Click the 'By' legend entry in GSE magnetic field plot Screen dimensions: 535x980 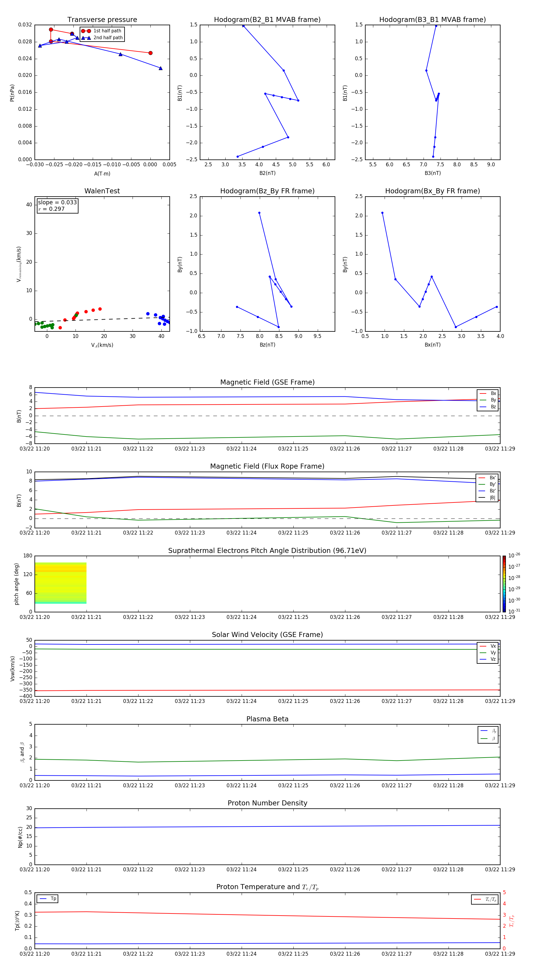[x=488, y=400]
